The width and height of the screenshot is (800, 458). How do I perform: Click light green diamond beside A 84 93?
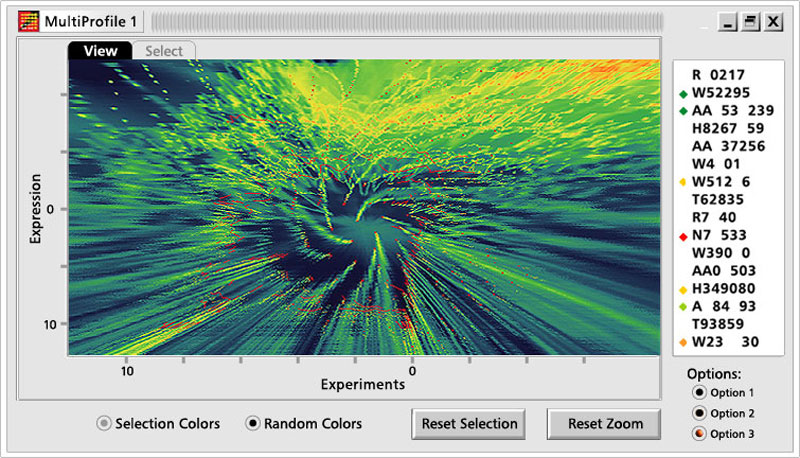click(x=683, y=307)
